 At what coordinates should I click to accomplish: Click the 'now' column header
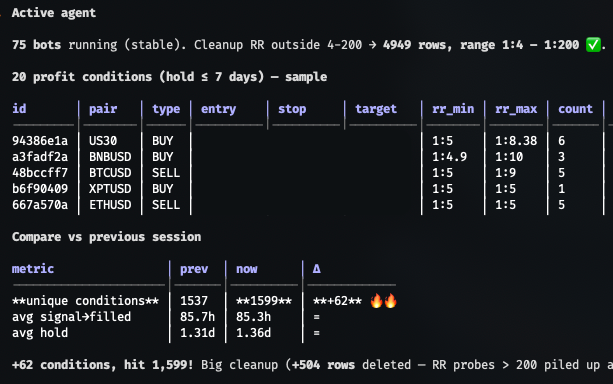pyautogui.click(x=247, y=269)
